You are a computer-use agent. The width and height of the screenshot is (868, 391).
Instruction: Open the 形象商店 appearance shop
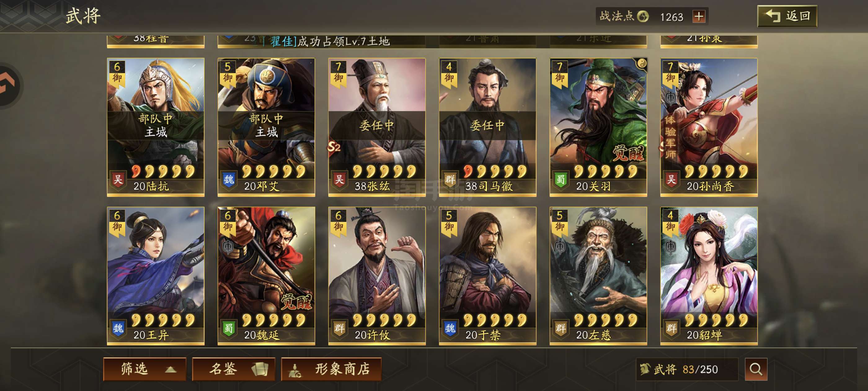[x=331, y=369]
